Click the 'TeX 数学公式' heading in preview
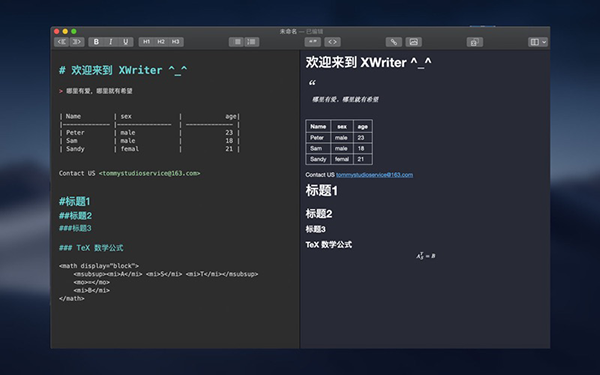Screen dimensions: 600x375 pyautogui.click(x=329, y=245)
